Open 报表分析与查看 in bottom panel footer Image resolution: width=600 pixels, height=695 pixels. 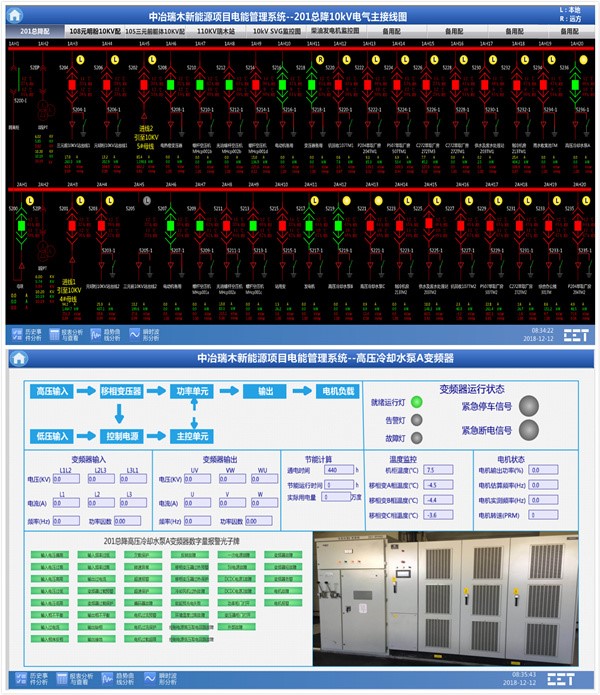pyautogui.click(x=65, y=680)
